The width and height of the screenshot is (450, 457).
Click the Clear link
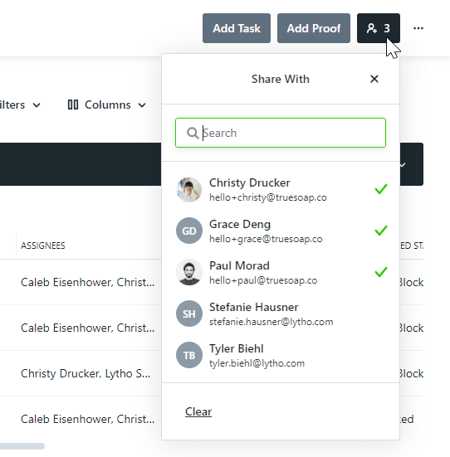point(198,412)
